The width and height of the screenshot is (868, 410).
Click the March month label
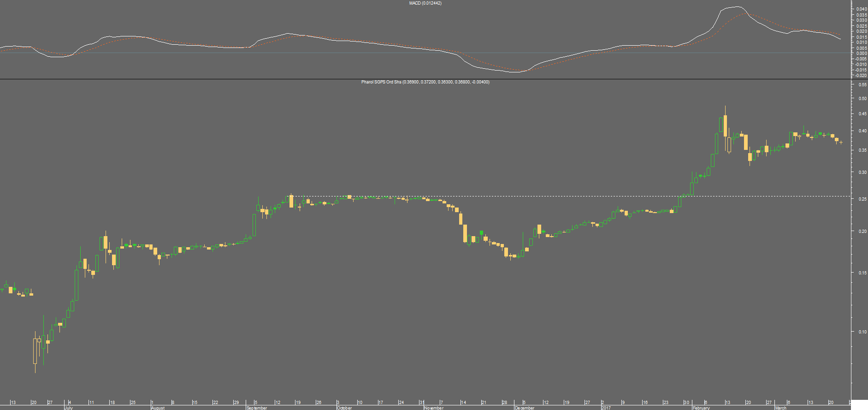pyautogui.click(x=780, y=408)
